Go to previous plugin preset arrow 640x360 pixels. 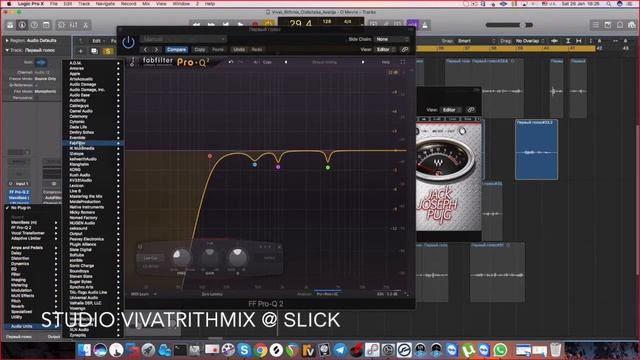(146, 49)
